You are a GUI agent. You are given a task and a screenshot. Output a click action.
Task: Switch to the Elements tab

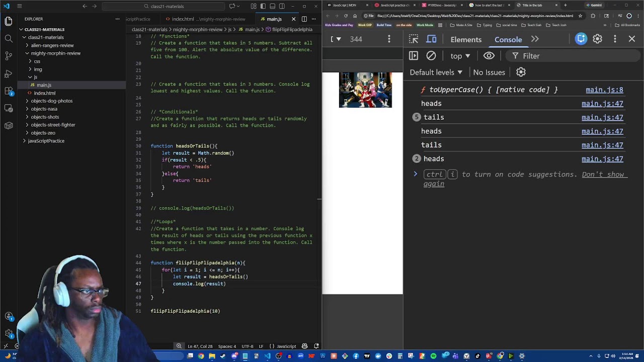466,39
